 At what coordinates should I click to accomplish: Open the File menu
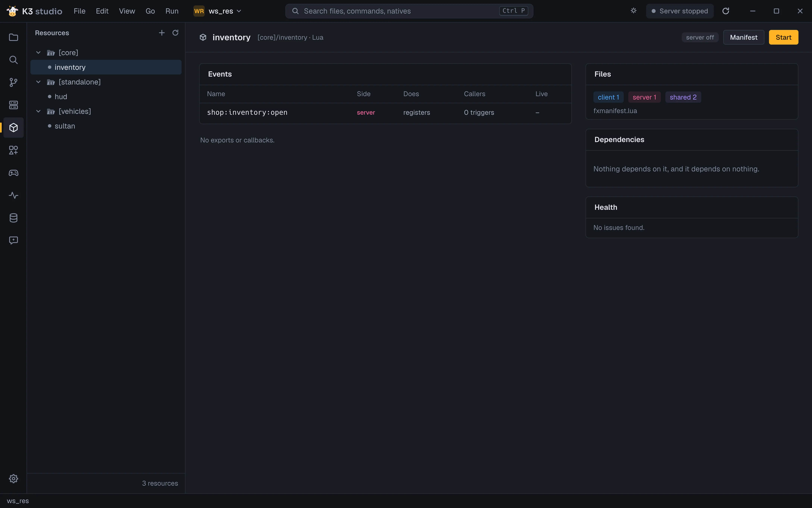[80, 11]
